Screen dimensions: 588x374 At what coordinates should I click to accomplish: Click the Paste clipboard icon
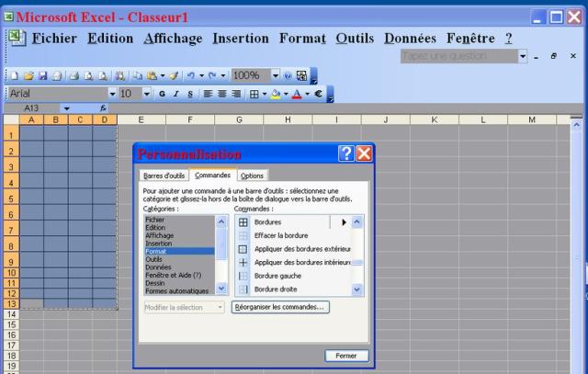152,75
